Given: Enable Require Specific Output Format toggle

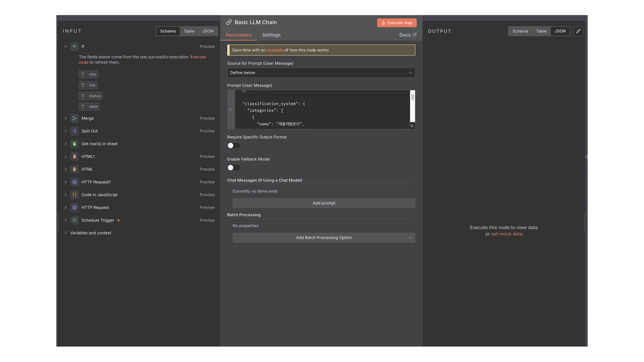Looking at the screenshot, I should click(x=234, y=145).
